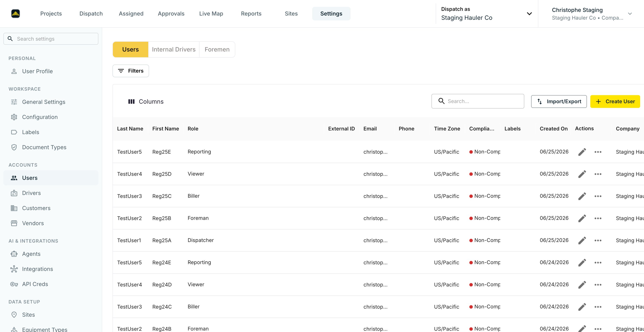
Task: Click the Create User button
Action: coord(615,102)
